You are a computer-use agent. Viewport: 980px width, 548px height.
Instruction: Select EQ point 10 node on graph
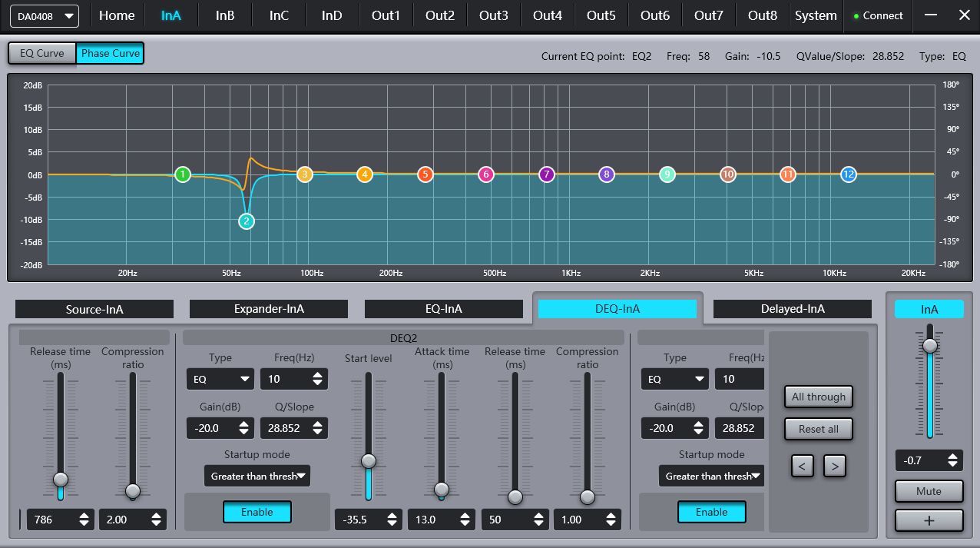728,174
